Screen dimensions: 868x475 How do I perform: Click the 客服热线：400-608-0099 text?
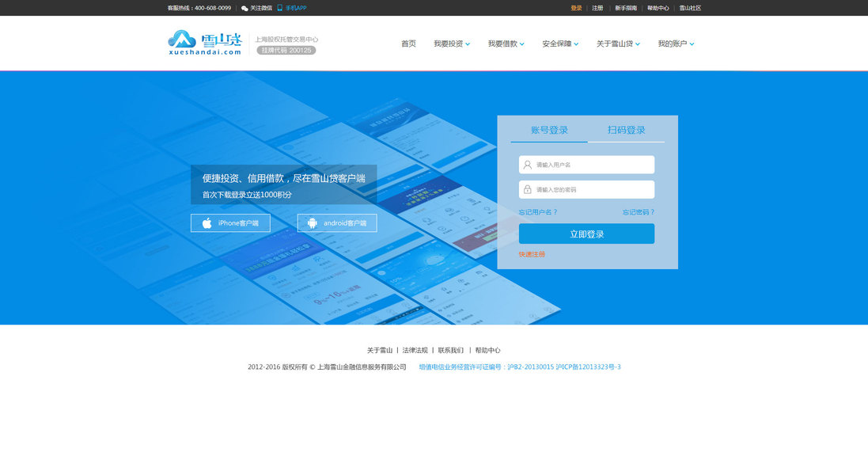199,8
